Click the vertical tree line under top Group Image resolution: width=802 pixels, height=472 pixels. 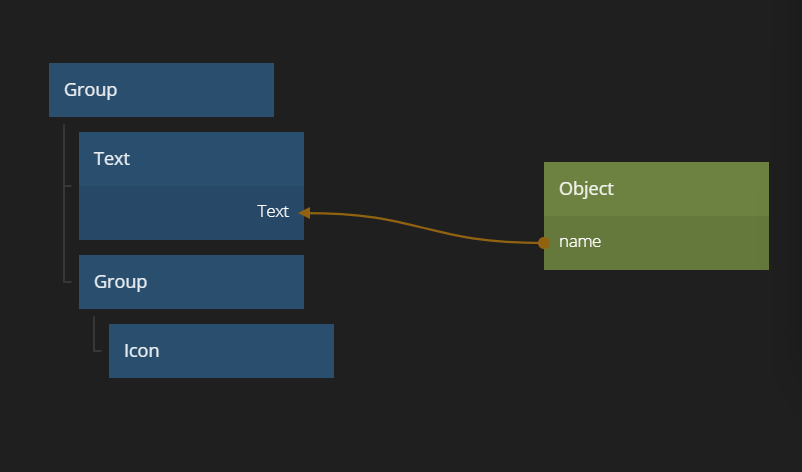pos(64,230)
